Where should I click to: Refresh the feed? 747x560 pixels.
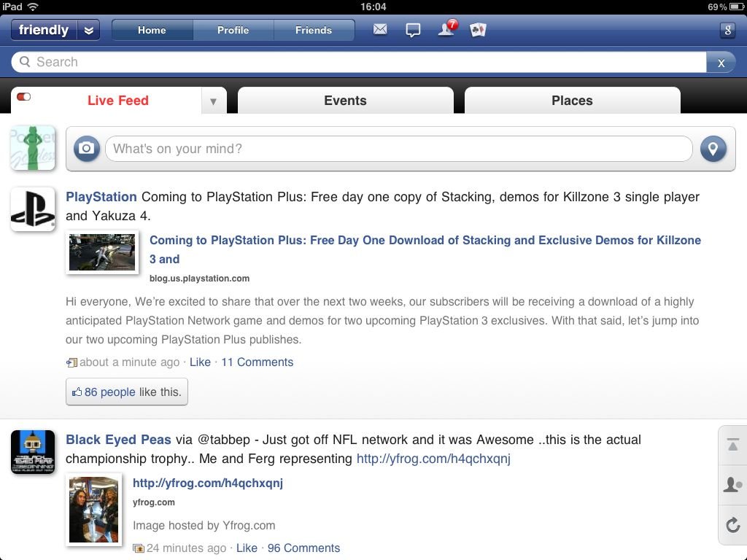[732, 525]
